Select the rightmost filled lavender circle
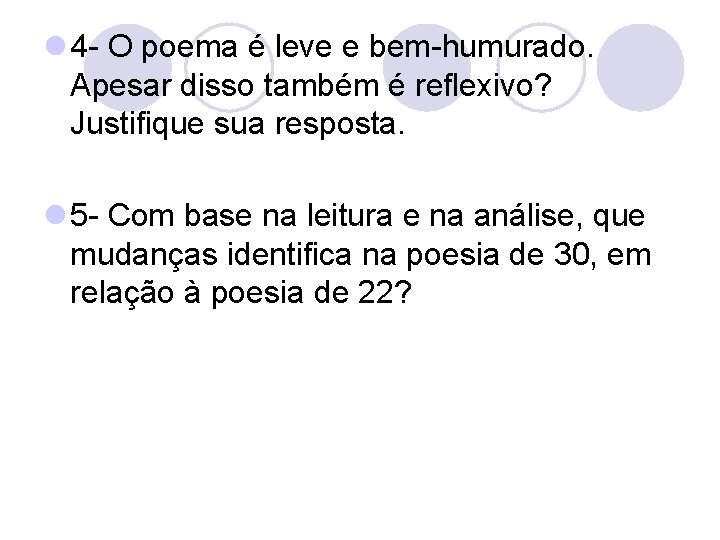 tap(640, 68)
